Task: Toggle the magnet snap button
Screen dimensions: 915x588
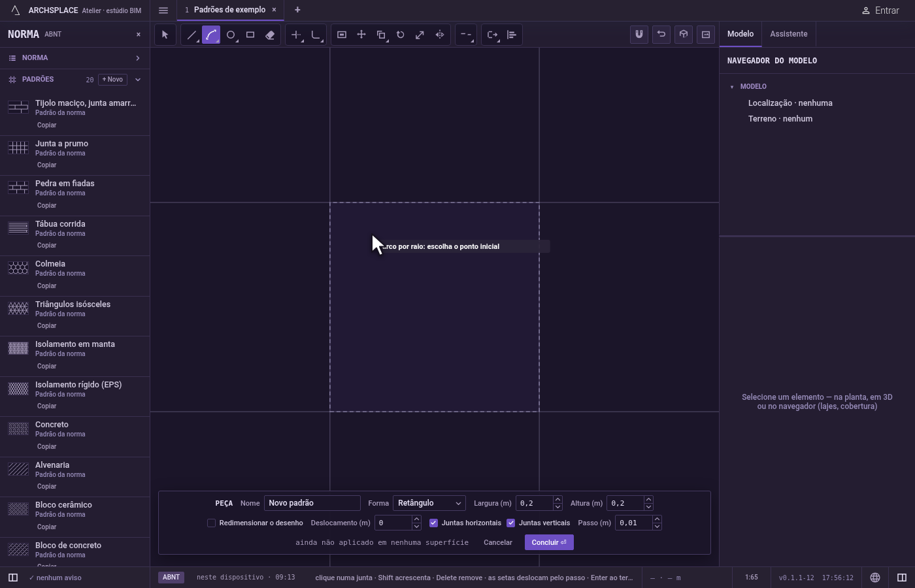Action: [x=639, y=35]
